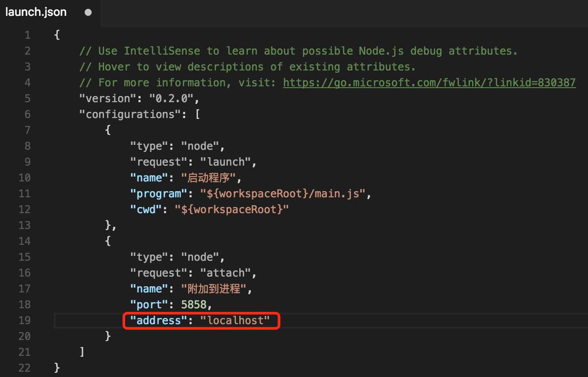This screenshot has height=377, width=588.
Task: Click the "program" key
Action: pos(156,194)
